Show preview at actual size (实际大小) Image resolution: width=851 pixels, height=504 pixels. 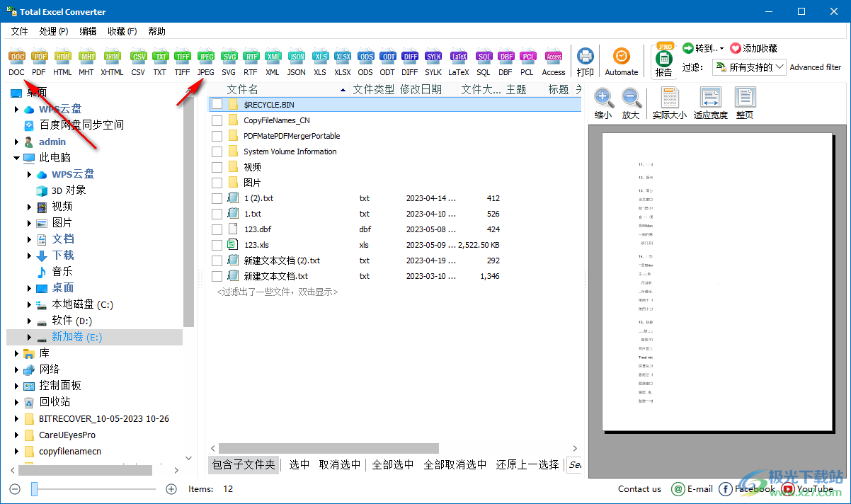pos(670,103)
